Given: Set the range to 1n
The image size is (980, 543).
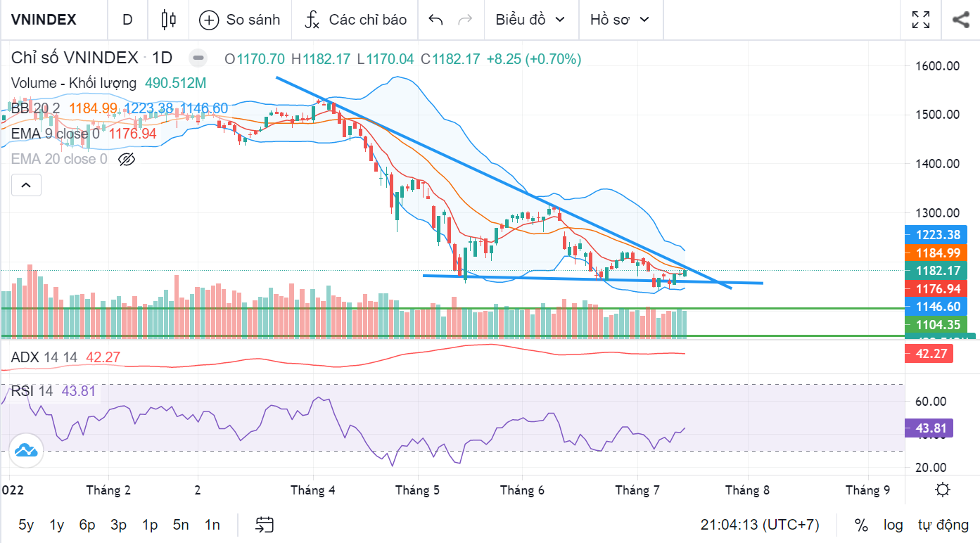Looking at the screenshot, I should pyautogui.click(x=212, y=525).
